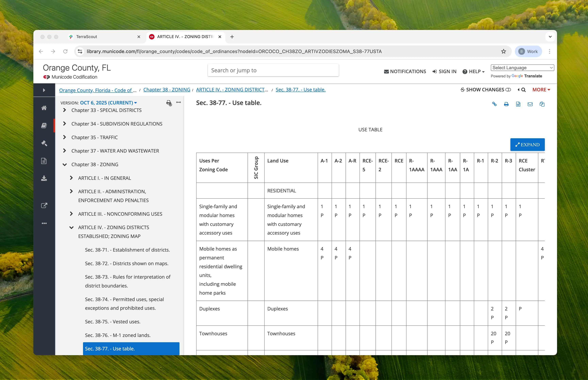Click the home icon in left sidebar
The image size is (588, 380).
[44, 108]
